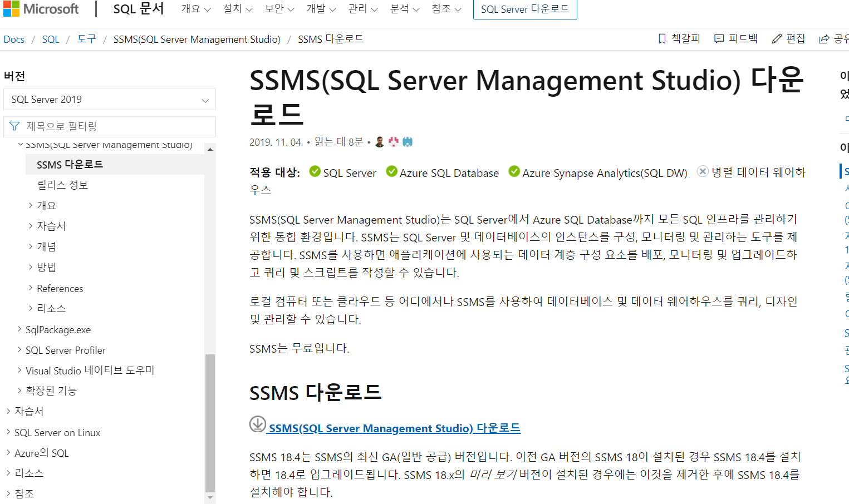This screenshot has height=504, width=849.
Task: Click the first contributor avatar
Action: click(380, 142)
